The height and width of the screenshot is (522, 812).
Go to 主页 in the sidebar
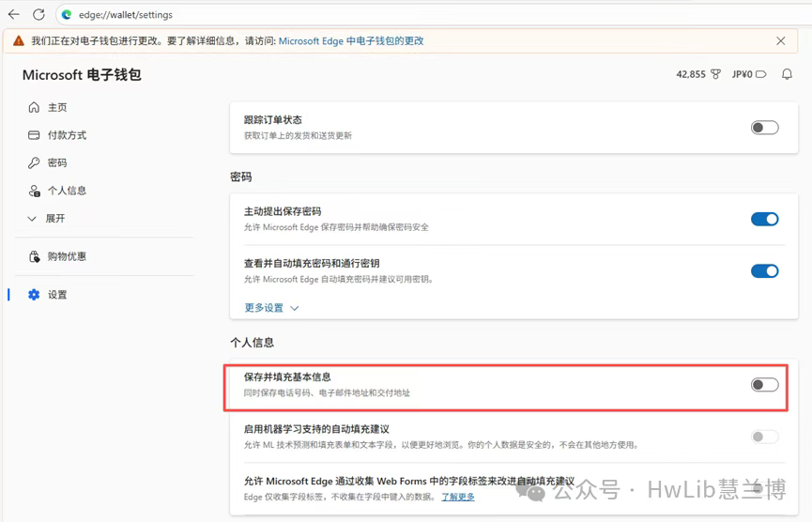coord(57,107)
